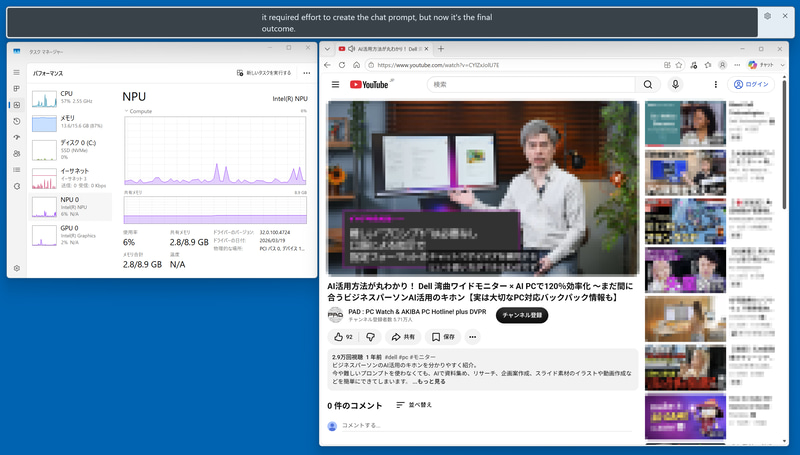The image size is (800, 455).
Task: Click ログイン sign-in button
Action: click(x=751, y=85)
